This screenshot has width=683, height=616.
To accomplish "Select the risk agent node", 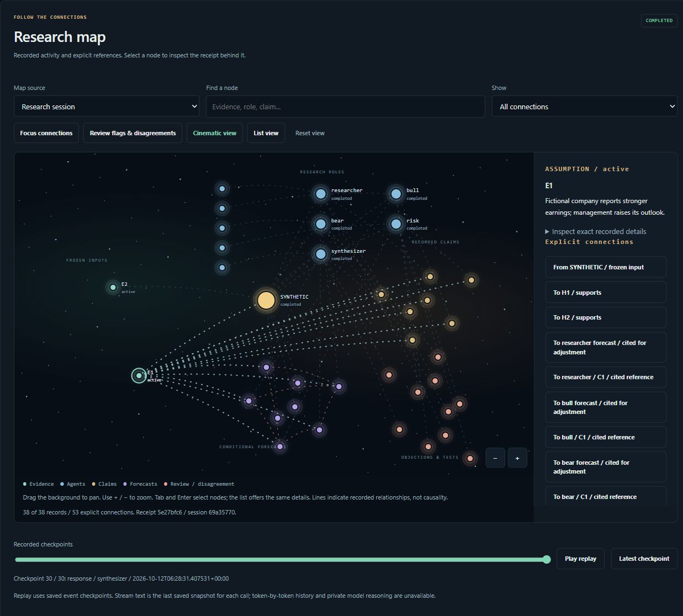I will [396, 224].
